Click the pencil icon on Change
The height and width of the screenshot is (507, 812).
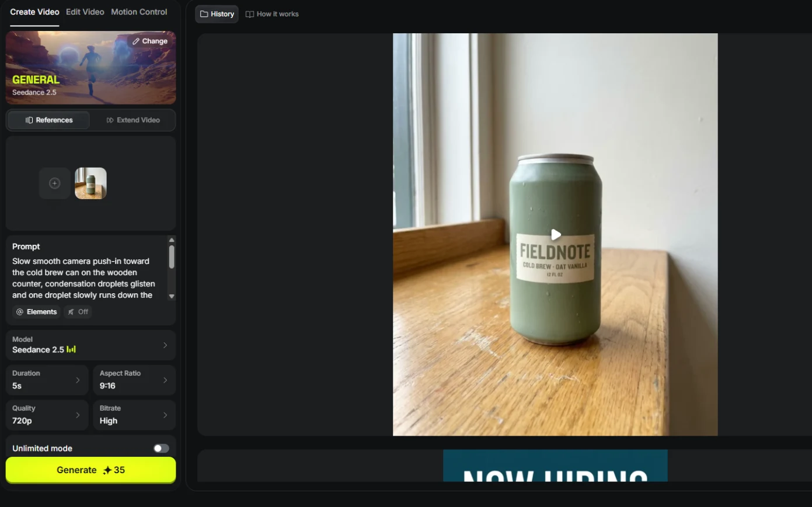[136, 41]
